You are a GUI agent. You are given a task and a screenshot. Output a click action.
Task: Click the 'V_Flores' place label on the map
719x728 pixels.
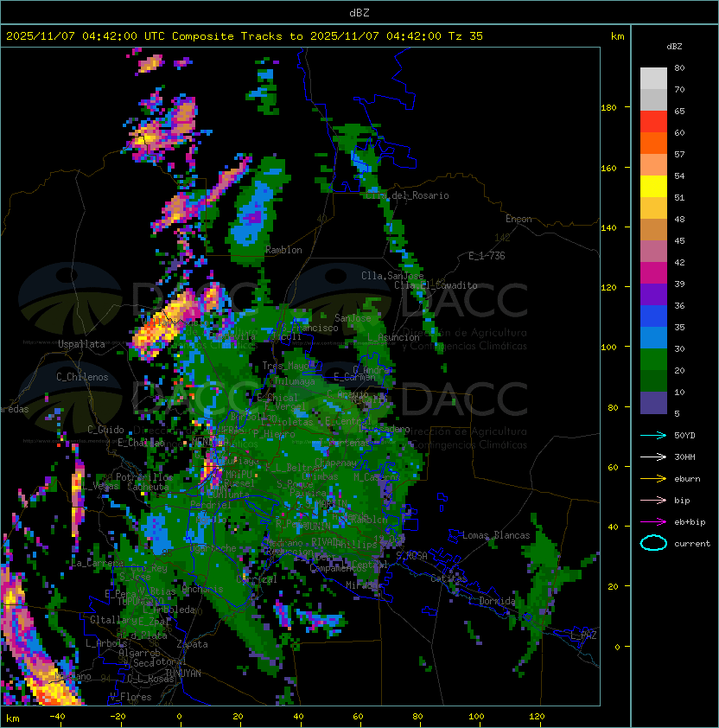coord(130,697)
